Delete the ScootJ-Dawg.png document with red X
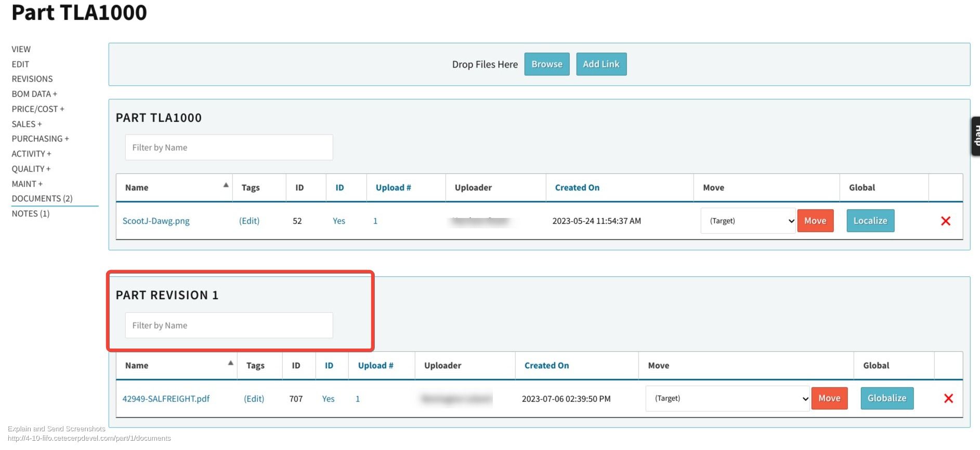The width and height of the screenshot is (980, 450). click(945, 221)
